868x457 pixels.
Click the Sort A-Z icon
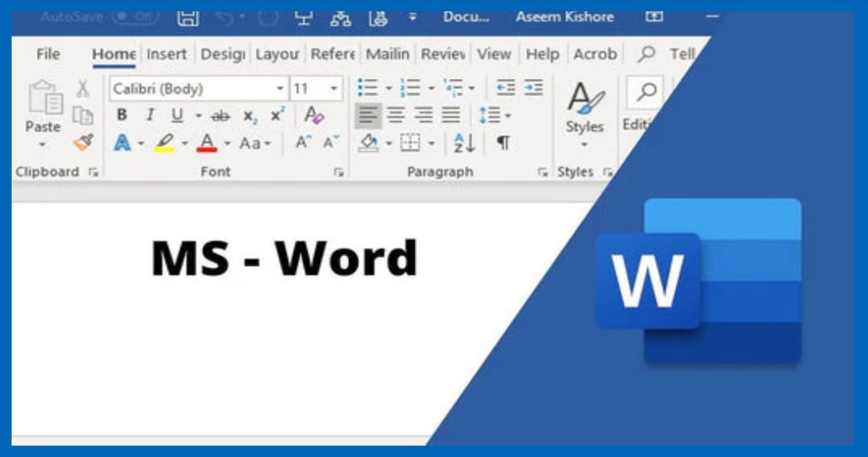click(464, 143)
